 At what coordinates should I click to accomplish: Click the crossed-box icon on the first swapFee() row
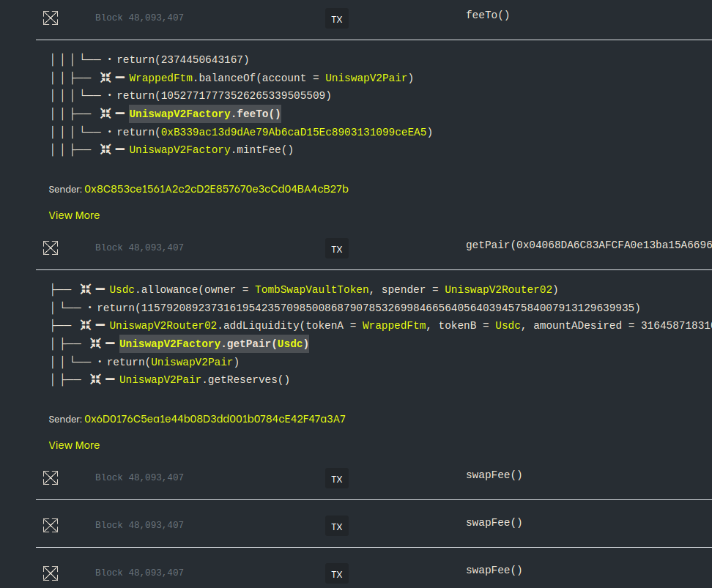click(x=51, y=477)
